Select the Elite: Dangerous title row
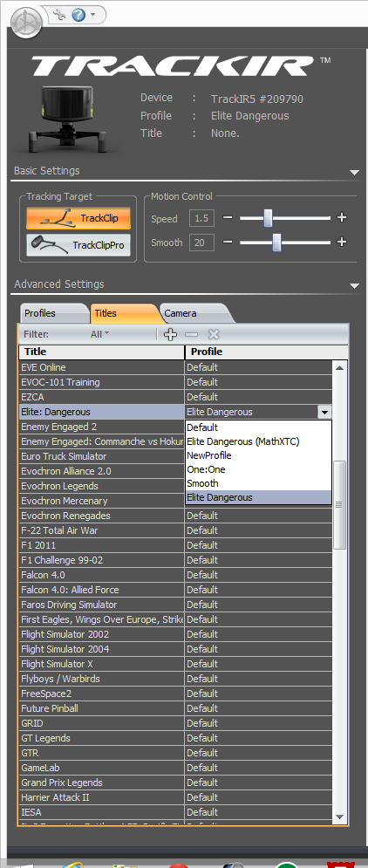Viewport: 368px width, 868px height. click(101, 412)
